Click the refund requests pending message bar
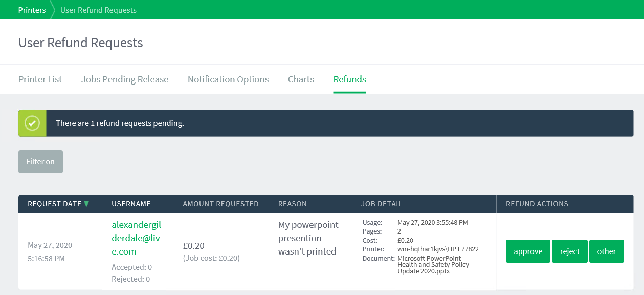 tap(326, 123)
